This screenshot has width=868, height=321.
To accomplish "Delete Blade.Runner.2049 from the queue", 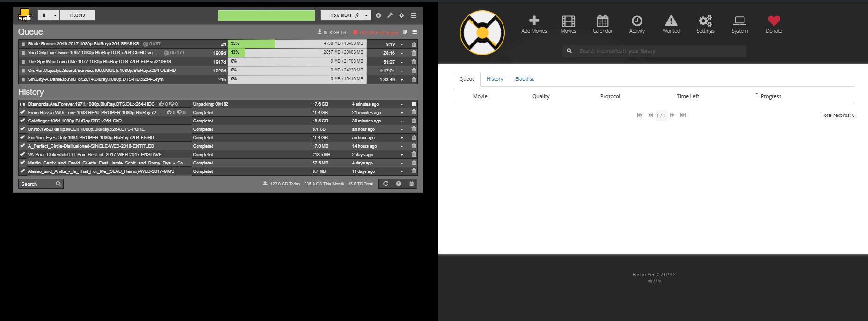I will (x=414, y=44).
